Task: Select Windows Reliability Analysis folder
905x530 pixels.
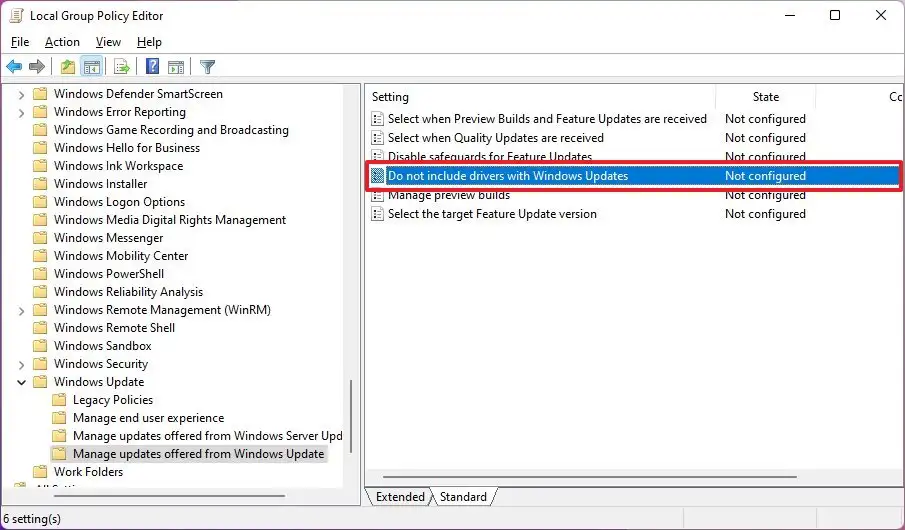Action: [x=129, y=292]
